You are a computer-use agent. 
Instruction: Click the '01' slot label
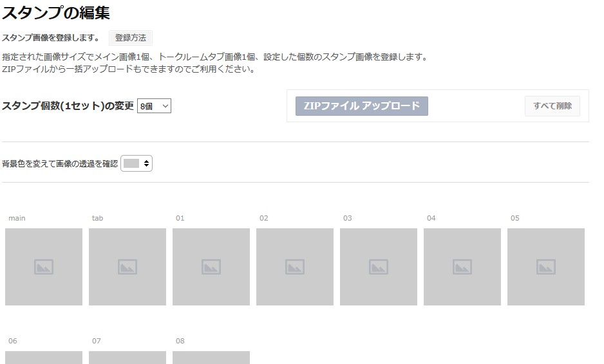pyautogui.click(x=180, y=218)
